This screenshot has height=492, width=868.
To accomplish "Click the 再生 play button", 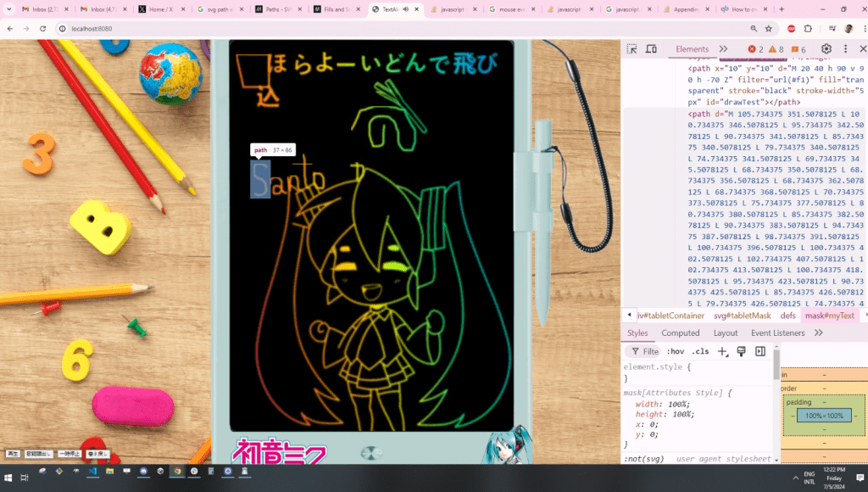I will click(x=13, y=454).
